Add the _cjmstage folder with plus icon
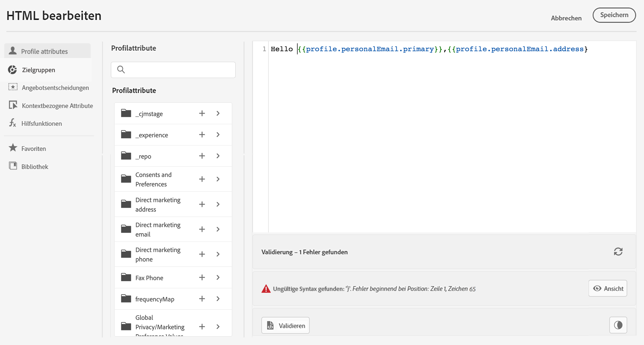Viewport: 644px width, 345px height. point(202,113)
